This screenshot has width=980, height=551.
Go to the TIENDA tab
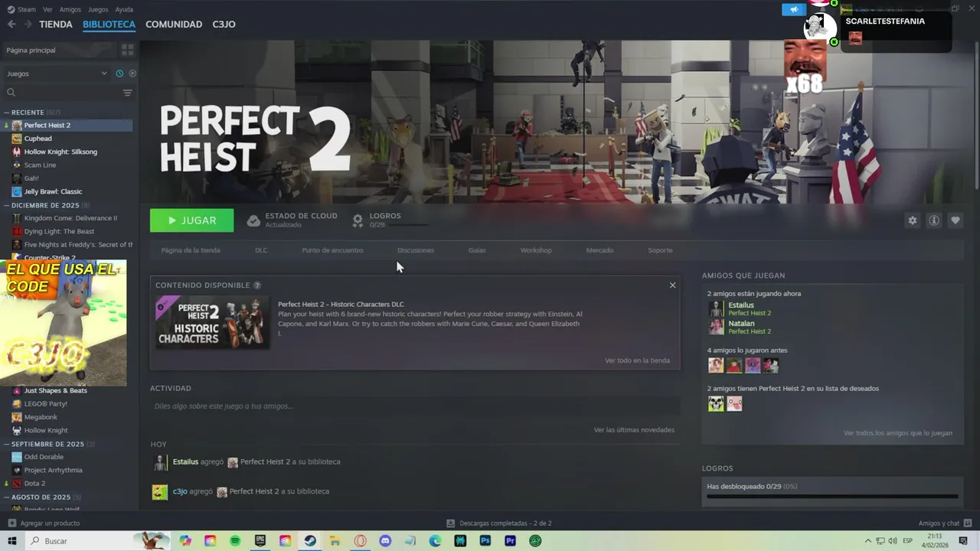pyautogui.click(x=56, y=24)
